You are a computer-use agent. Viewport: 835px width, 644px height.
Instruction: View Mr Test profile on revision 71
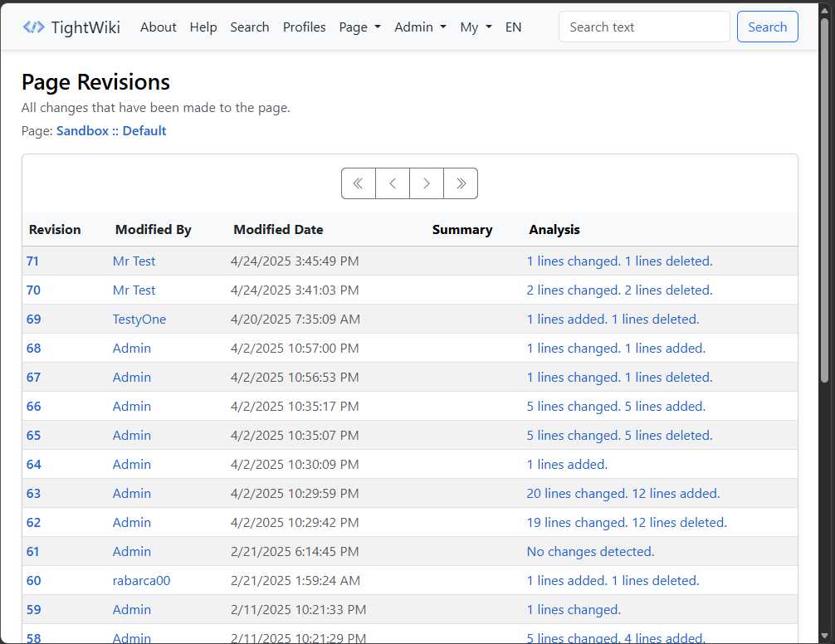[134, 261]
